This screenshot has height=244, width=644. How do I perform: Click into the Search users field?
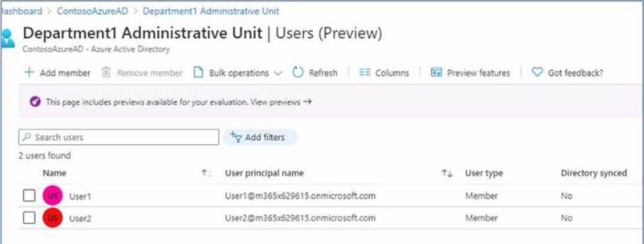coord(119,137)
